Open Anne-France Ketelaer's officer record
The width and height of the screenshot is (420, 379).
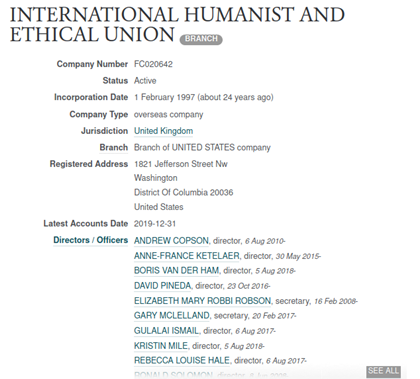coord(187,256)
